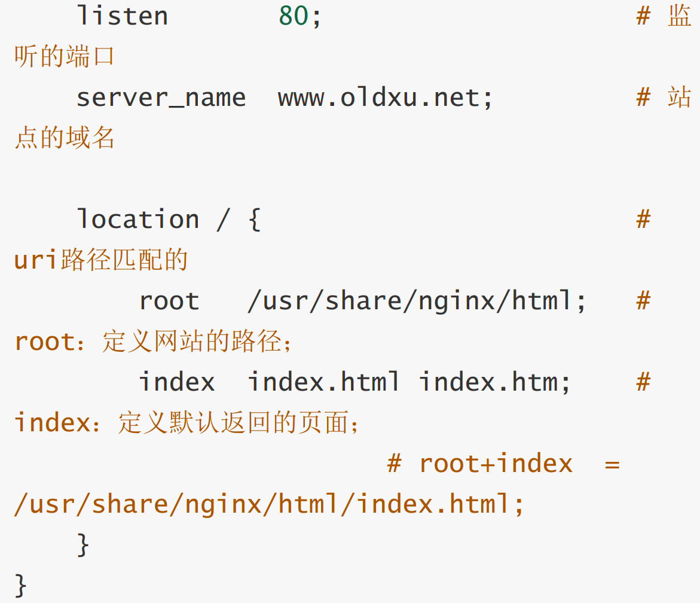Click the /usr/share/nginx/html; root path value

[417, 301]
